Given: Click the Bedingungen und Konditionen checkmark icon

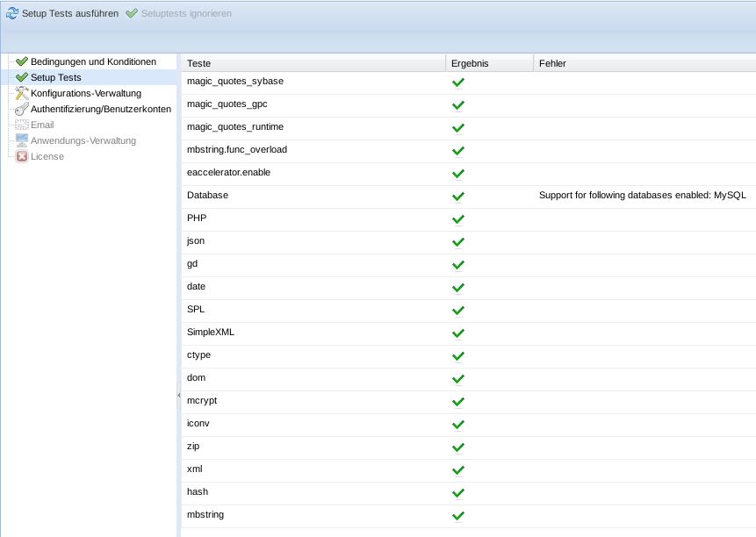Looking at the screenshot, I should [22, 61].
